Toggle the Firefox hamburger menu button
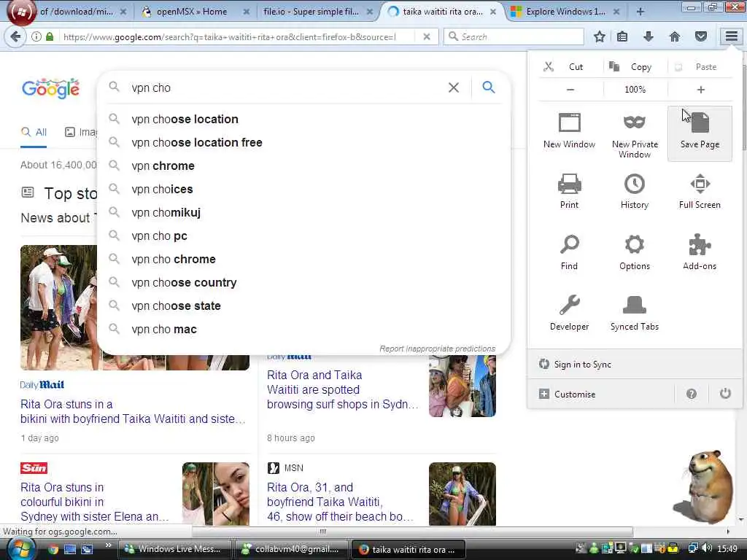This screenshot has width=747, height=560. pyautogui.click(x=732, y=36)
